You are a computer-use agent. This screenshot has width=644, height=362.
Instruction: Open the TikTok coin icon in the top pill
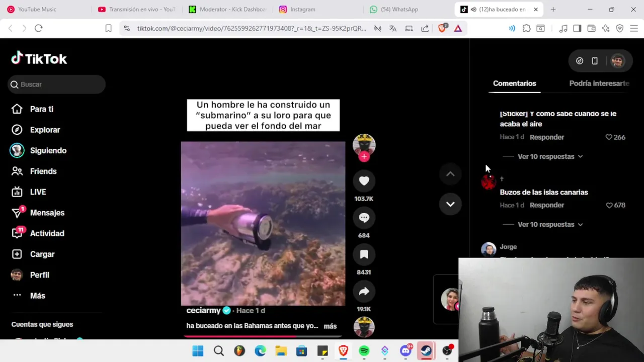580,61
